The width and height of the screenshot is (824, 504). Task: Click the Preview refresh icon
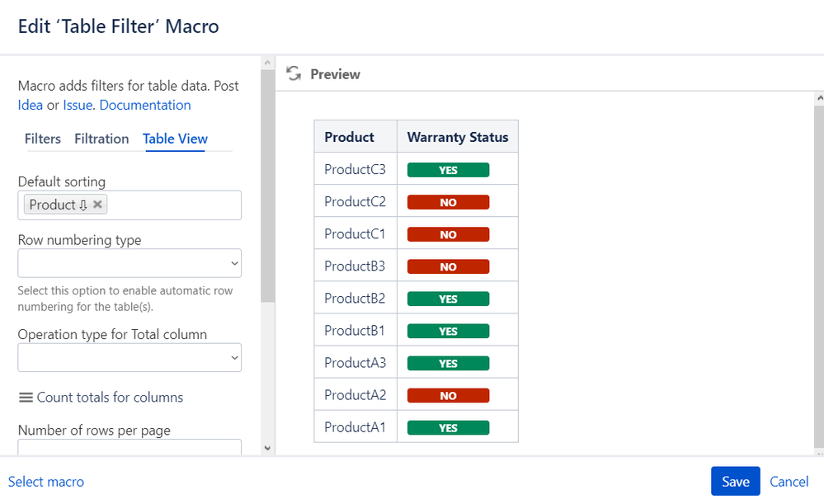294,74
